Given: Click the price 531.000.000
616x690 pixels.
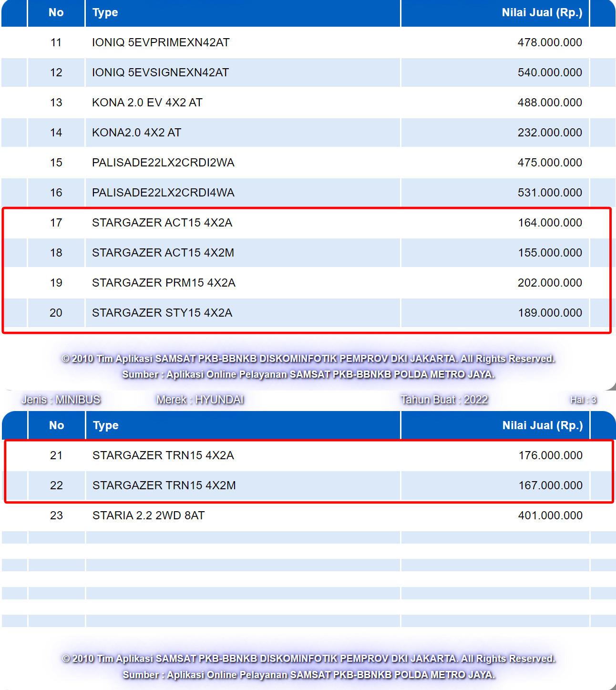Looking at the screenshot, I should pos(550,193).
